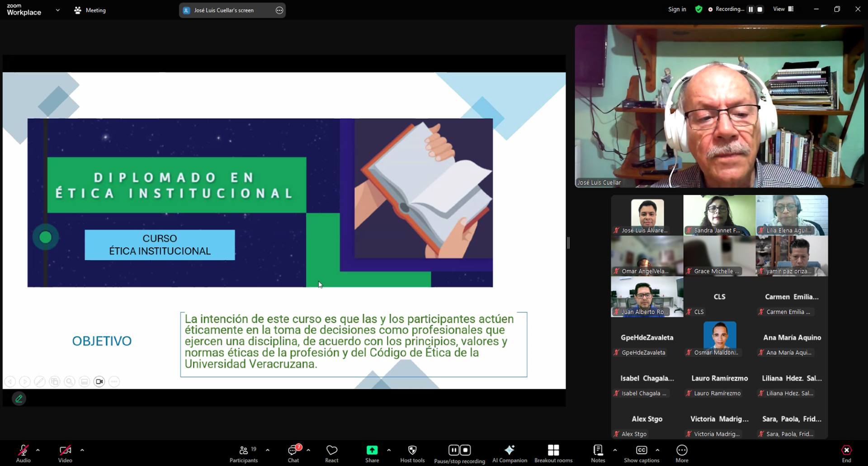Open the magnifier tool in the presenter toolbar

[69, 381]
